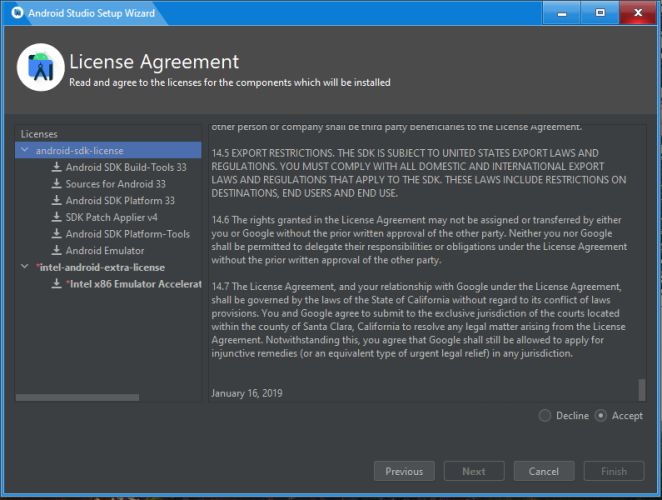Select Android Emulator entry
This screenshot has width=662, height=500.
pyautogui.click(x=105, y=250)
